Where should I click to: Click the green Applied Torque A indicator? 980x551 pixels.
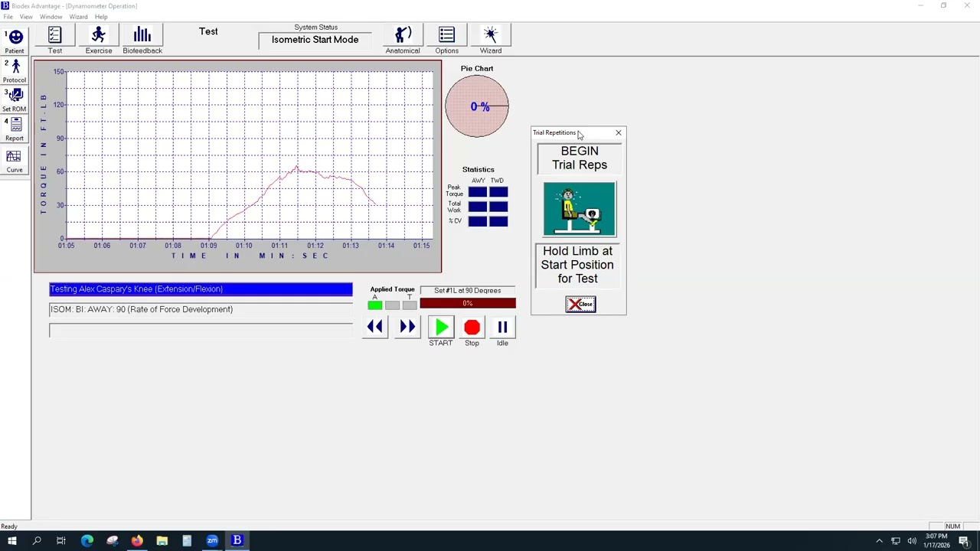click(x=375, y=305)
